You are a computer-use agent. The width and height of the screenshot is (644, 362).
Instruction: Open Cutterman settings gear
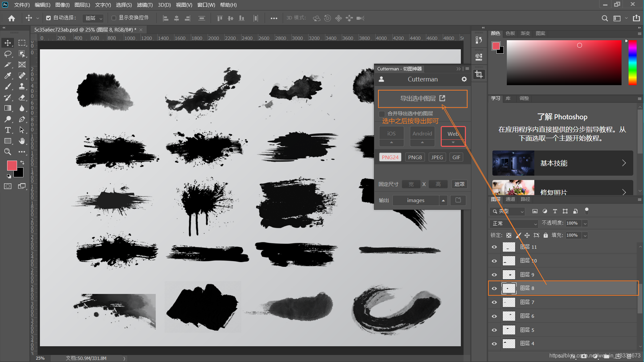tap(464, 79)
